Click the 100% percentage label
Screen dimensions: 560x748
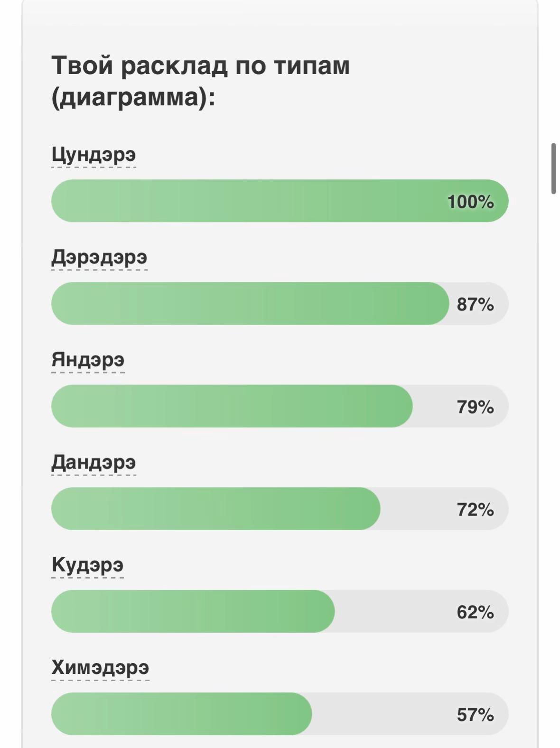coord(470,202)
